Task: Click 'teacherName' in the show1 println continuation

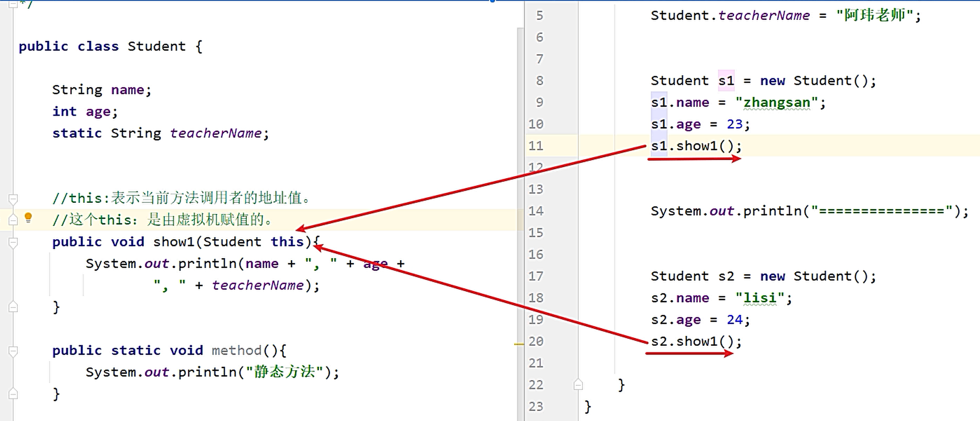Action: pyautogui.click(x=257, y=285)
